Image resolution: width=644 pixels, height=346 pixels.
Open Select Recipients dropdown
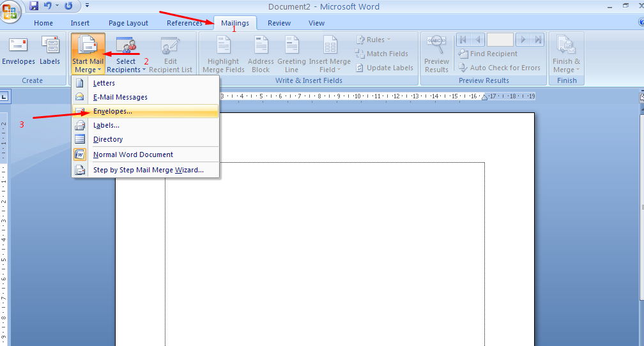pyautogui.click(x=126, y=54)
